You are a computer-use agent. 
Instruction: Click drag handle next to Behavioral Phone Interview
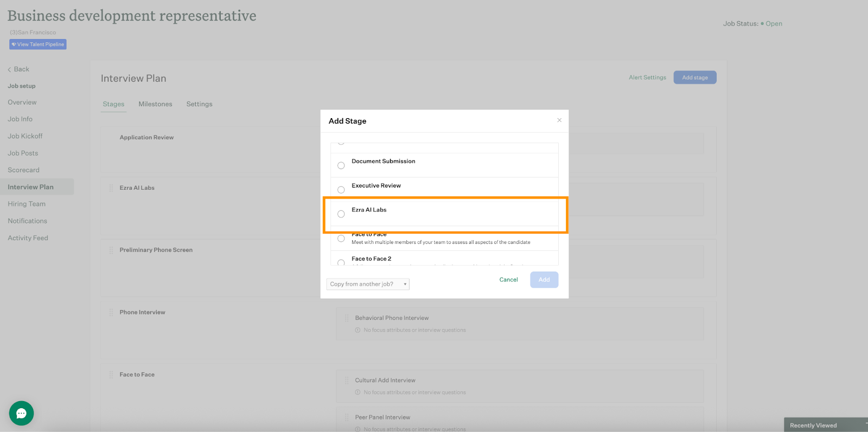pyautogui.click(x=347, y=318)
